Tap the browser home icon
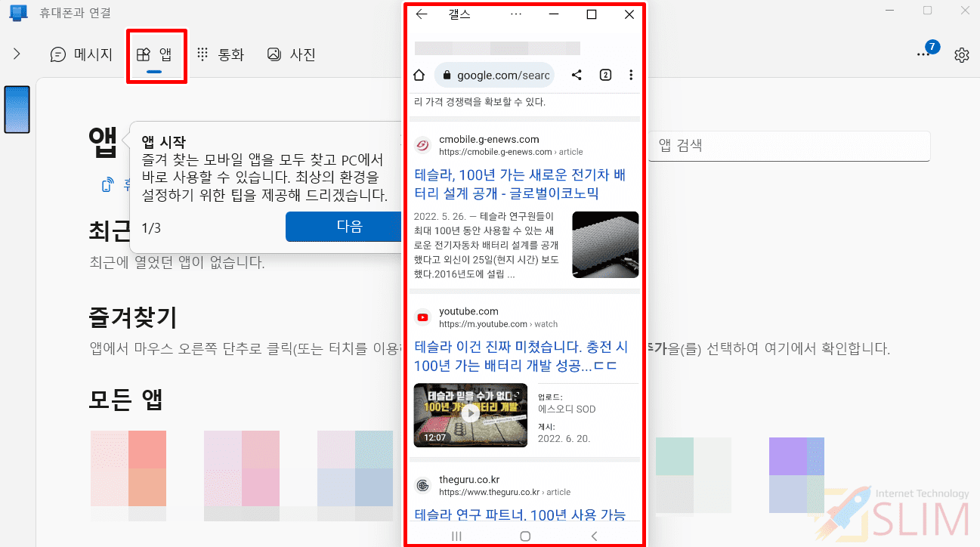The width and height of the screenshot is (980, 547). [419, 75]
